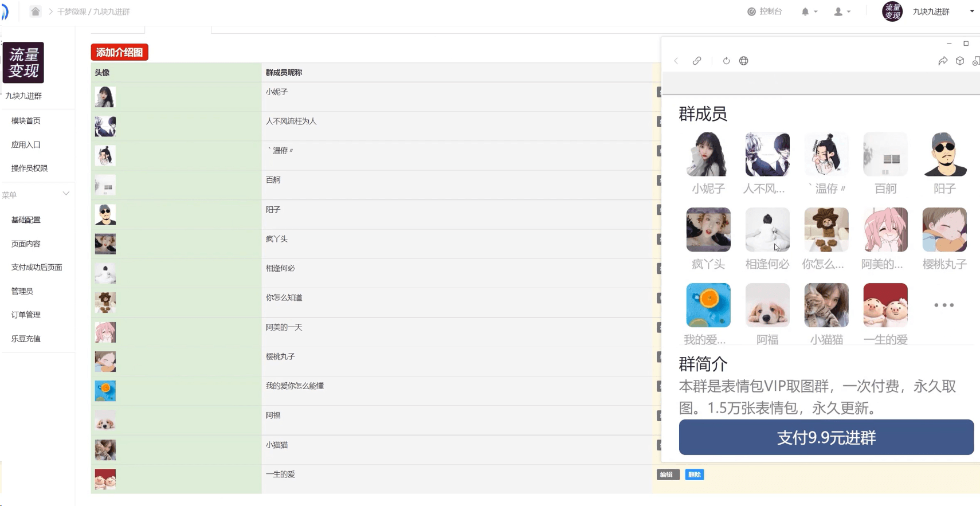Image resolution: width=980 pixels, height=506 pixels.
Task: Click 小猫猫 avatar in member grid
Action: [826, 305]
